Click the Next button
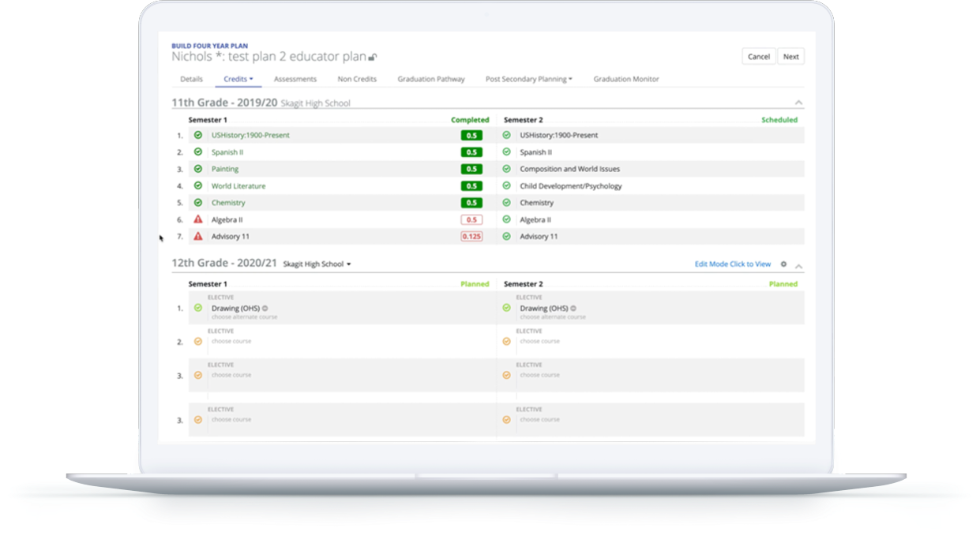 [x=790, y=56]
